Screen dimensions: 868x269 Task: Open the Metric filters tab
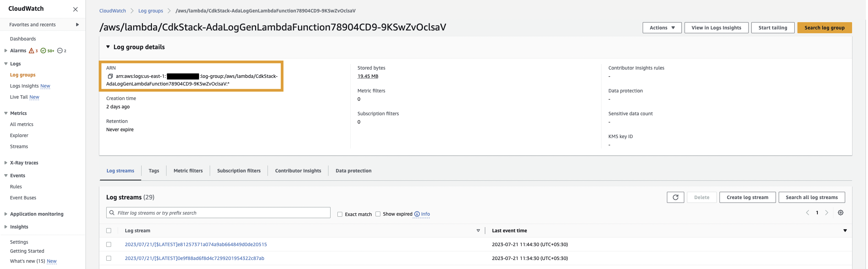pos(188,171)
